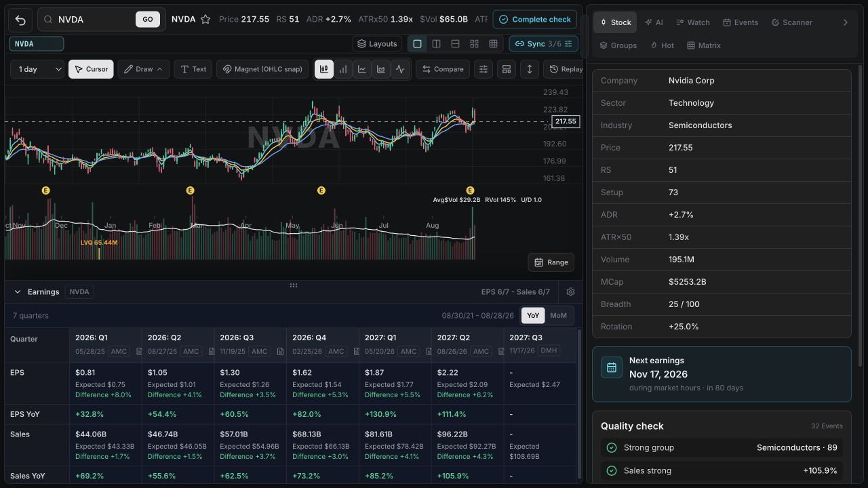Open the Layouts dropdown

(x=378, y=43)
